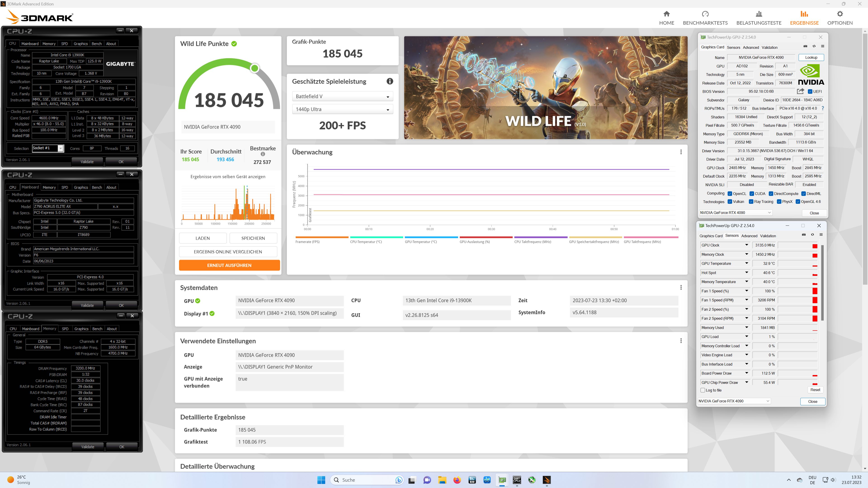Viewport: 868px width, 488px height.
Task: Take GPU-Z screenshot with camera icon
Action: pyautogui.click(x=805, y=46)
